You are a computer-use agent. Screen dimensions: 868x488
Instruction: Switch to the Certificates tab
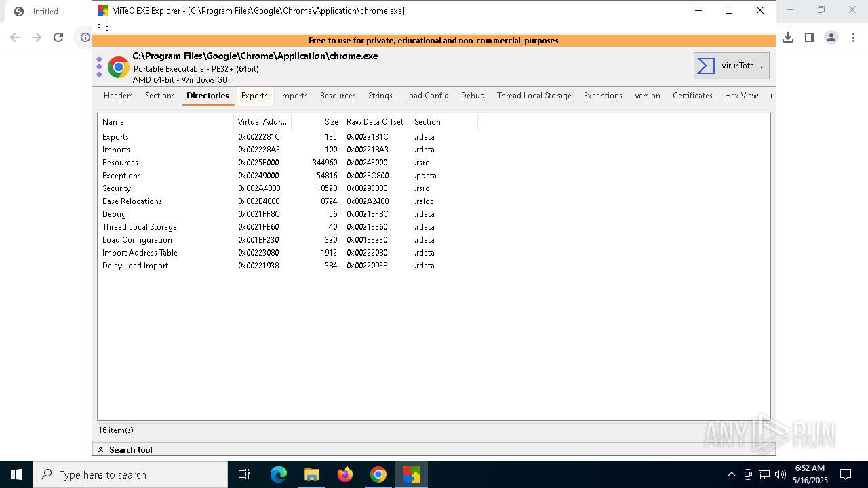pyautogui.click(x=692, y=96)
